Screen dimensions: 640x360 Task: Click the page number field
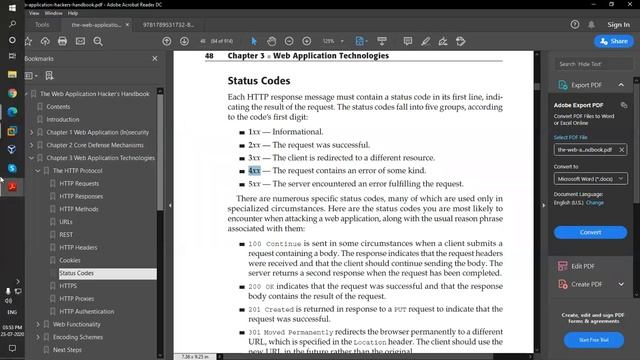pos(203,41)
